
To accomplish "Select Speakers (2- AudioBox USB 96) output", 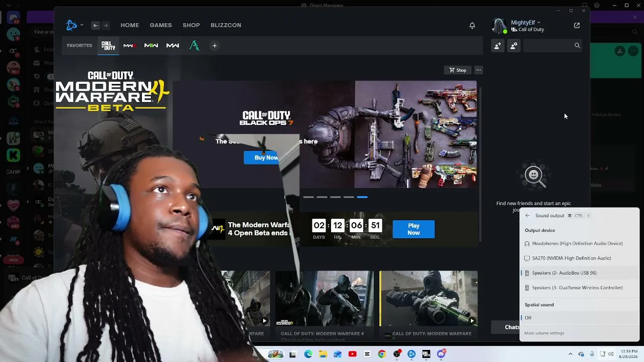I will [x=579, y=273].
